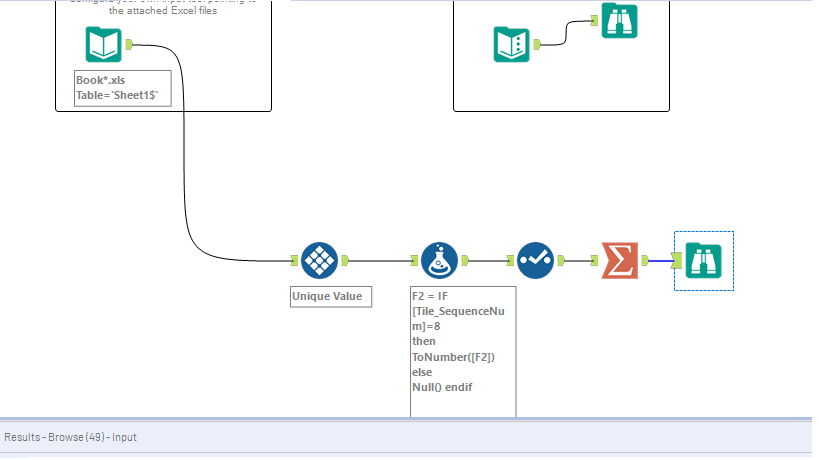Click the input anchor of the top Browse tool

click(594, 20)
